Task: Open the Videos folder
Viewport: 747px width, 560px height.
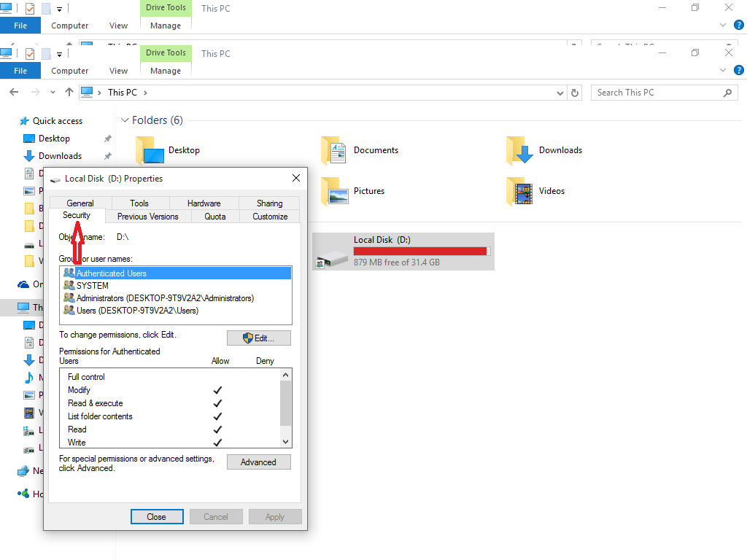Action: coord(519,191)
